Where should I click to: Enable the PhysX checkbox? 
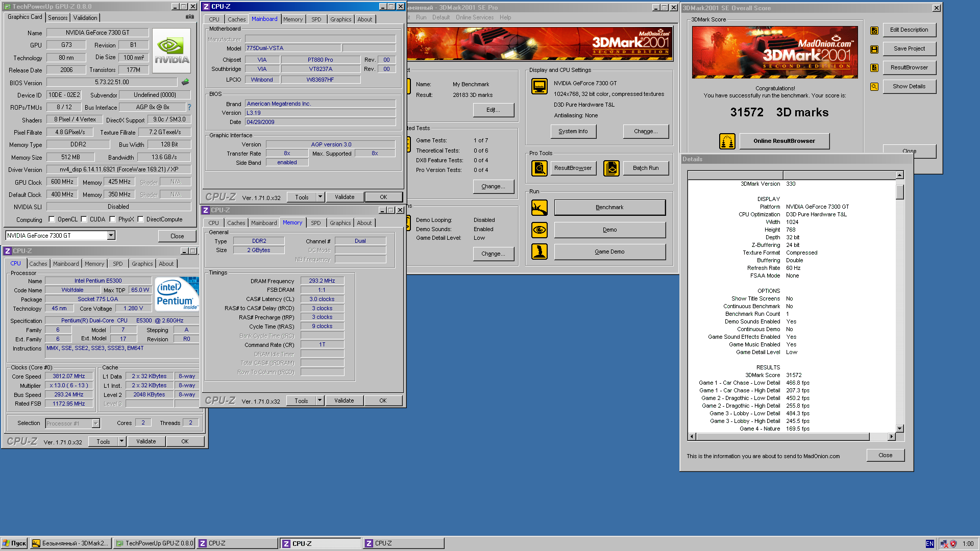(x=112, y=219)
